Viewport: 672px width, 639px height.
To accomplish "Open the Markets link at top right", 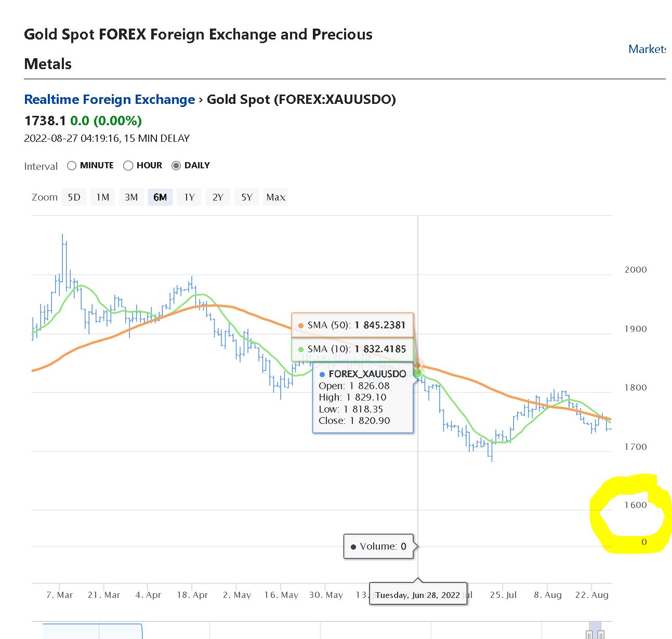I will (647, 49).
